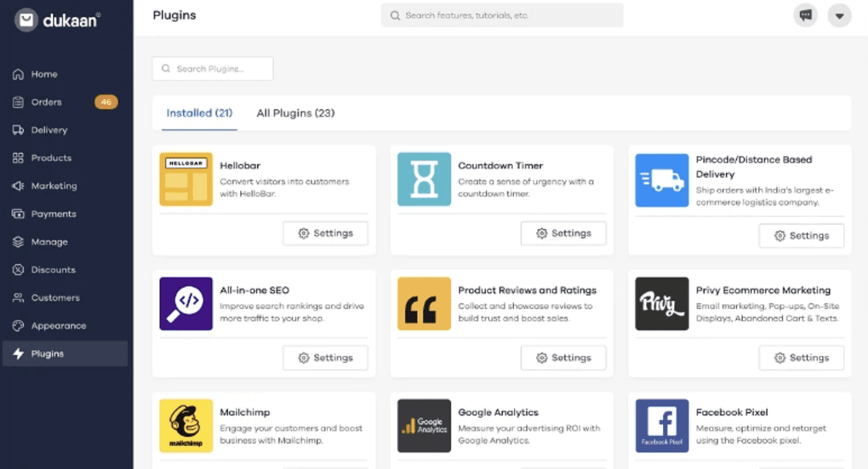Click the Plugins page heading
This screenshot has width=868, height=469.
[x=174, y=15]
